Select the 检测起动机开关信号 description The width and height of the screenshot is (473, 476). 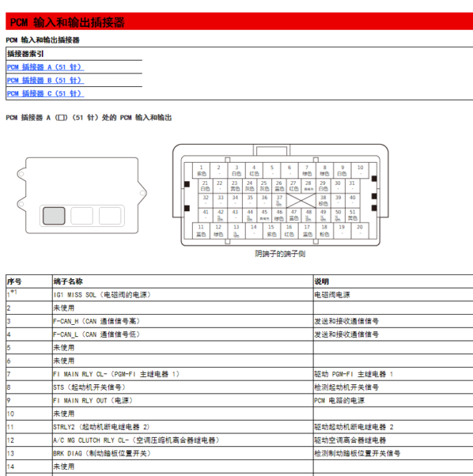click(393, 387)
